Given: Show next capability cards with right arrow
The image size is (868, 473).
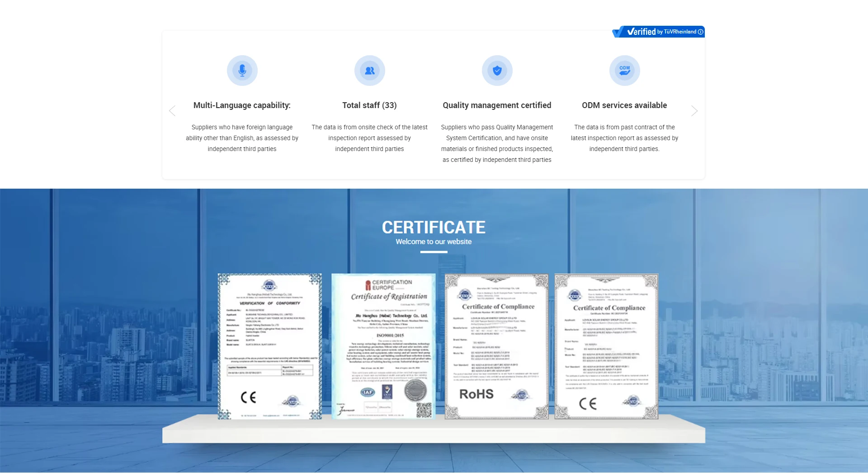Looking at the screenshot, I should click(694, 111).
